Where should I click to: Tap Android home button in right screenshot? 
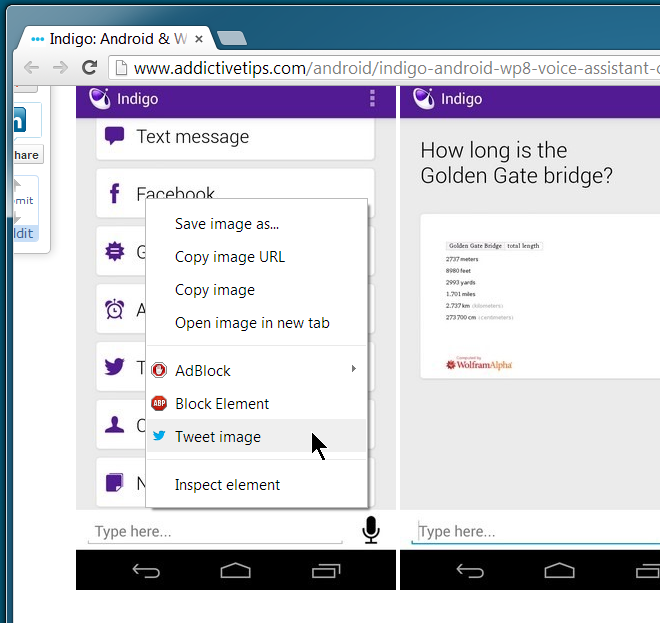pyautogui.click(x=559, y=570)
